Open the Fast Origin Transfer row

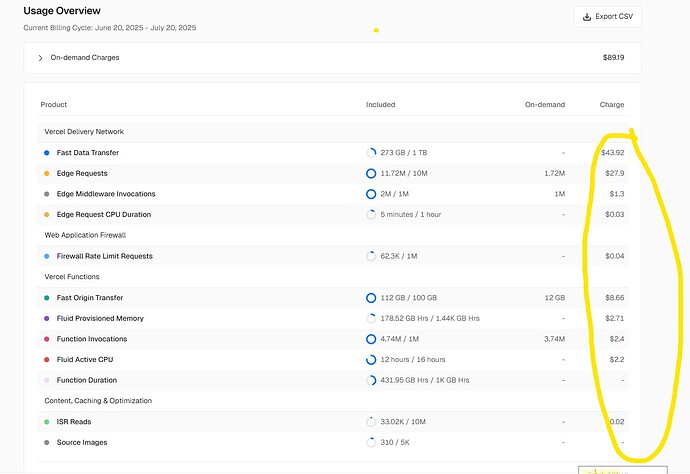pos(333,298)
